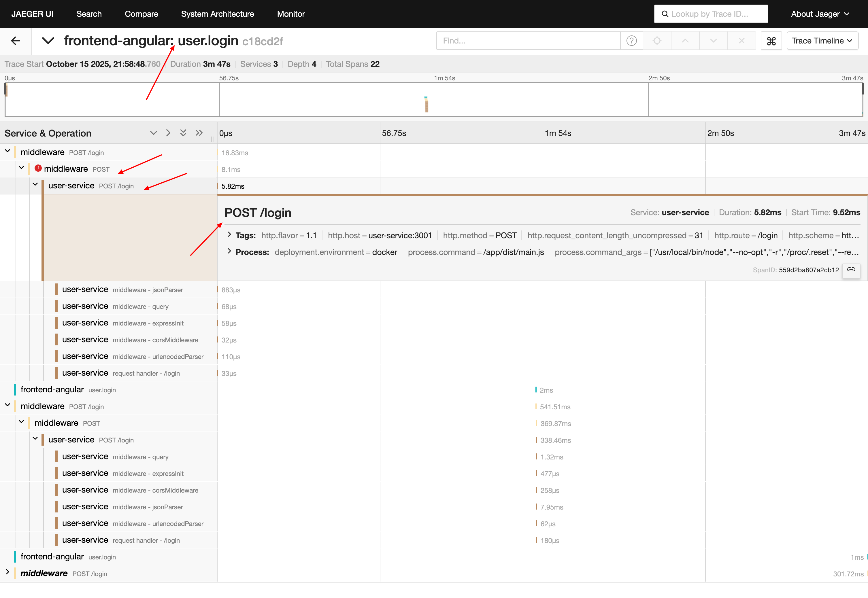
Task: Collapse all spans double-chevron icon
Action: tap(183, 133)
